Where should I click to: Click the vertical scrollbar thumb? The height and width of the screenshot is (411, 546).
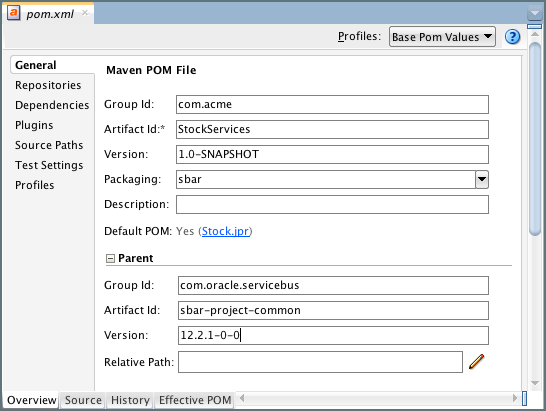[x=535, y=139]
